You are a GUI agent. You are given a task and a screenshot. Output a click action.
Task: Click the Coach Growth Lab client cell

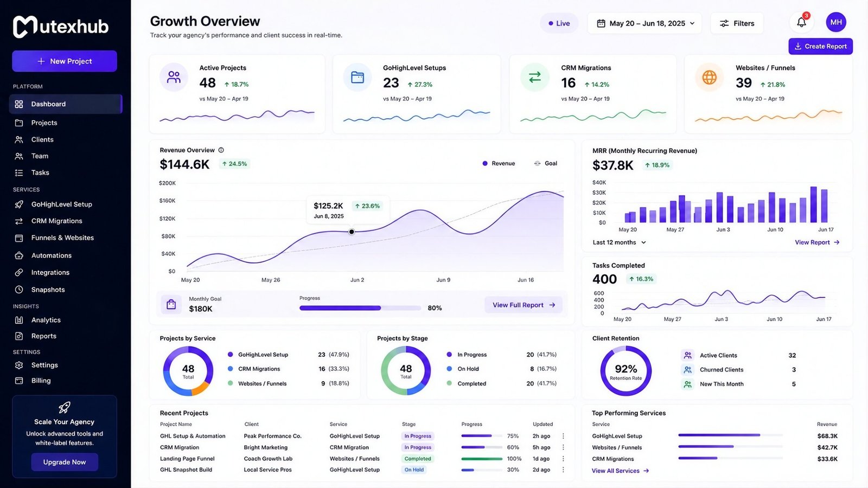(268, 459)
